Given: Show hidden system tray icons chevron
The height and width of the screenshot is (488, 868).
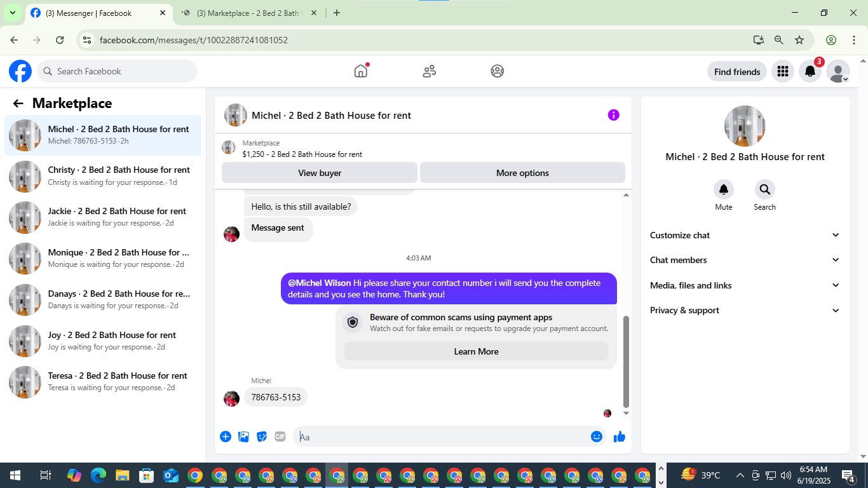Looking at the screenshot, I should [740, 475].
